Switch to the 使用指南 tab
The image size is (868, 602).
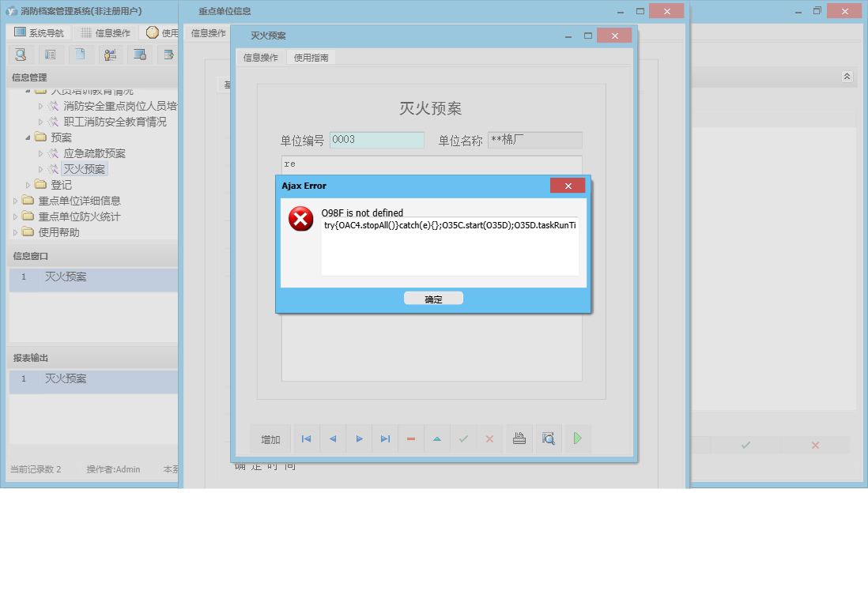pyautogui.click(x=311, y=57)
